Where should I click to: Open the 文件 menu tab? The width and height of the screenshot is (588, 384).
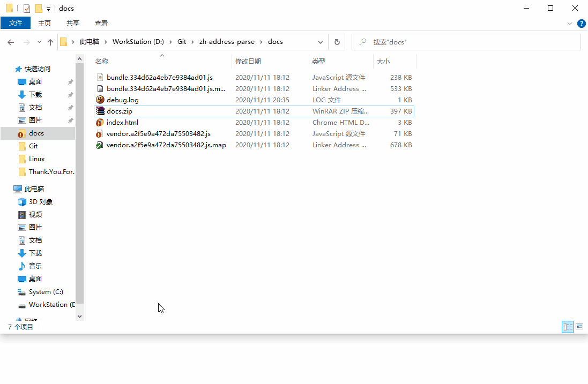coord(16,23)
